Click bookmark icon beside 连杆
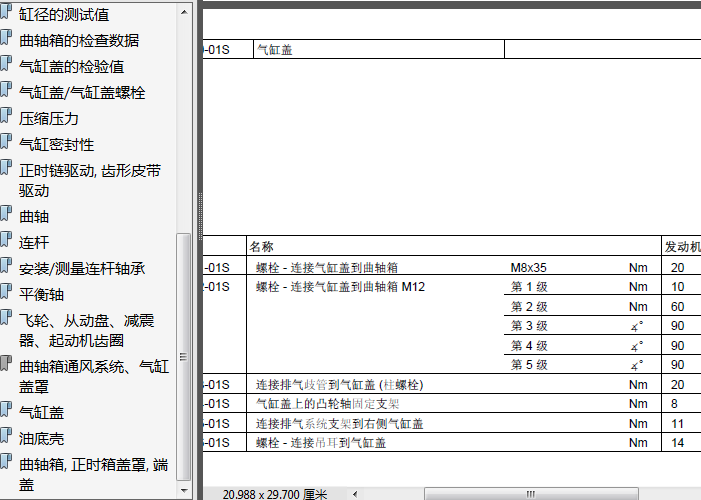This screenshot has height=500, width=701. [5, 239]
